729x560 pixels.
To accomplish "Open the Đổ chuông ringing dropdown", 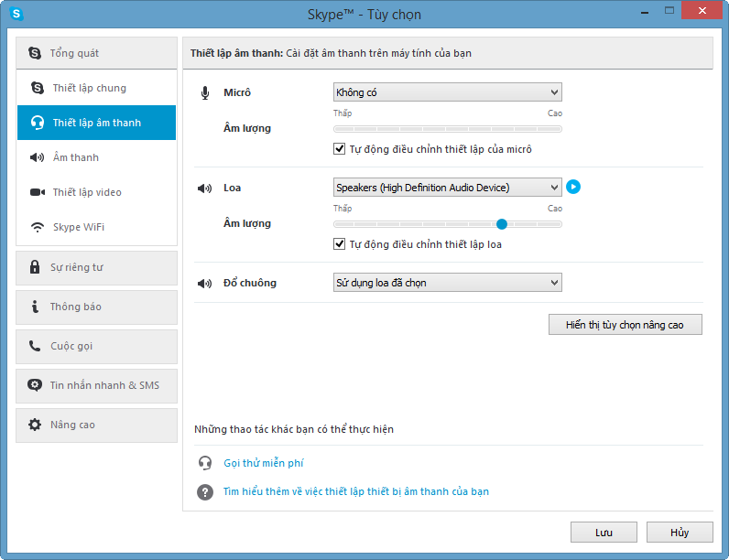I will point(447,283).
